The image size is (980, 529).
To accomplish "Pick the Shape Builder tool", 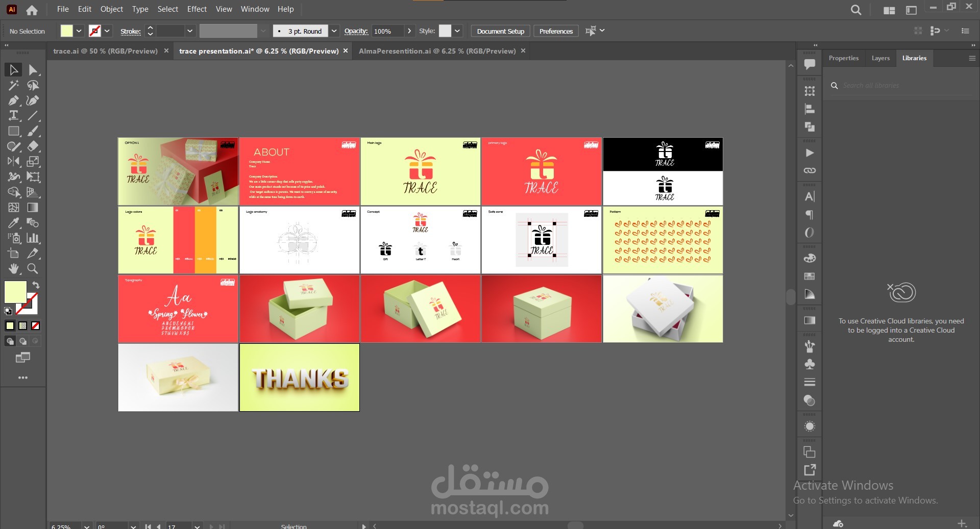I will (13, 192).
